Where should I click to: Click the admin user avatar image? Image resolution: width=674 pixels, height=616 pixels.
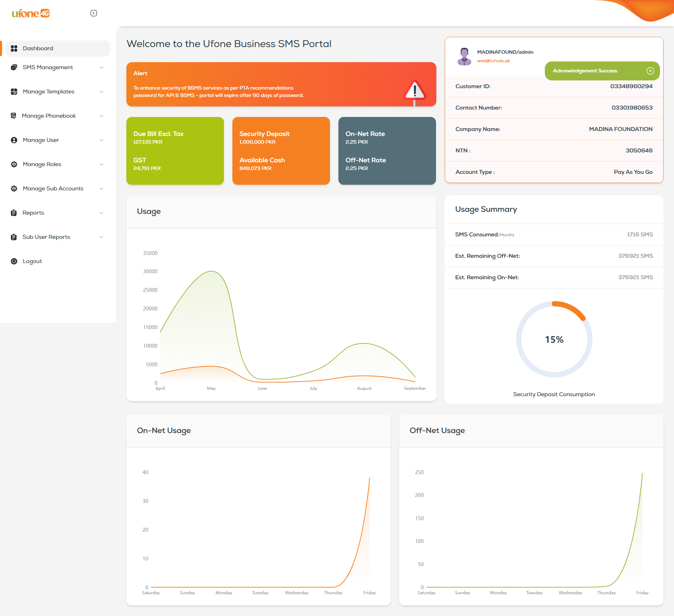tap(464, 56)
